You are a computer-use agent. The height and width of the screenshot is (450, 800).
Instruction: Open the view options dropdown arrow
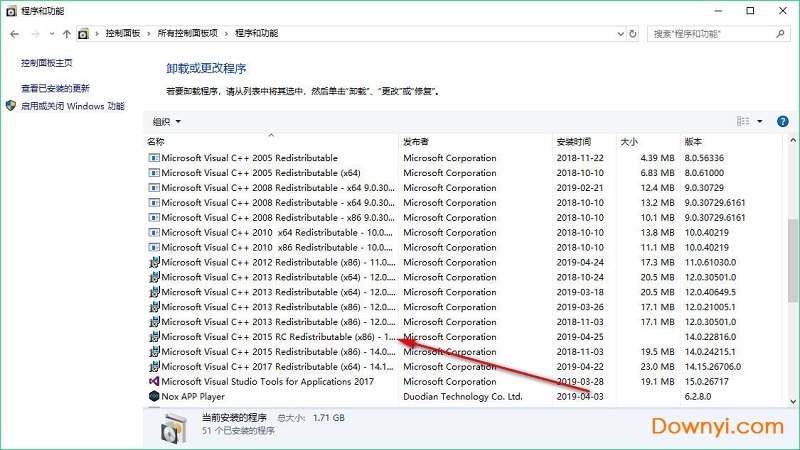click(x=760, y=121)
